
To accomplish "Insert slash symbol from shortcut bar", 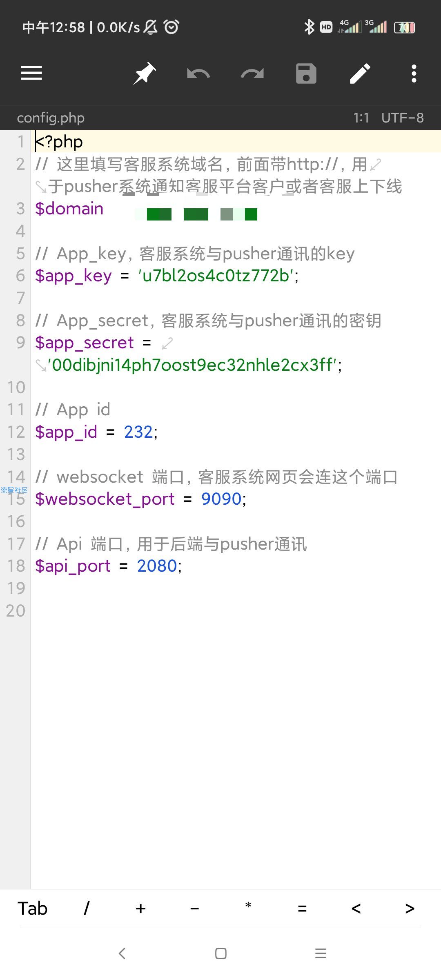I will point(87,909).
